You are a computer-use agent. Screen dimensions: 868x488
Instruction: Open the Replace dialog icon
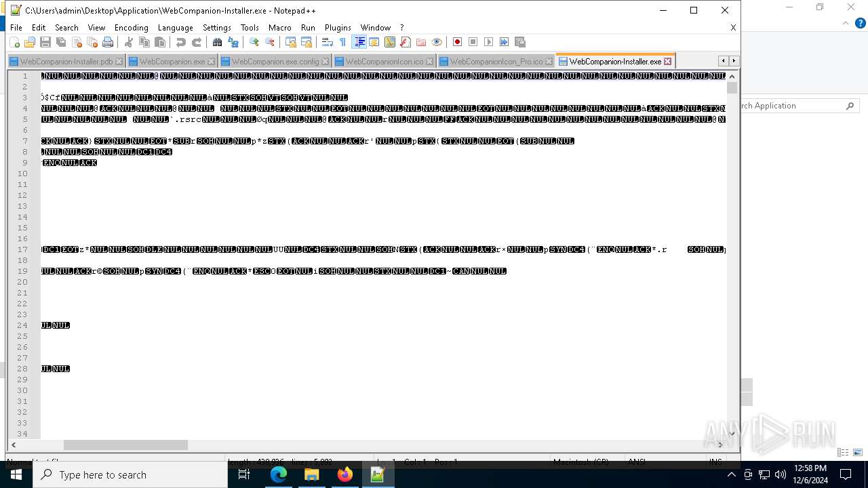click(x=233, y=42)
